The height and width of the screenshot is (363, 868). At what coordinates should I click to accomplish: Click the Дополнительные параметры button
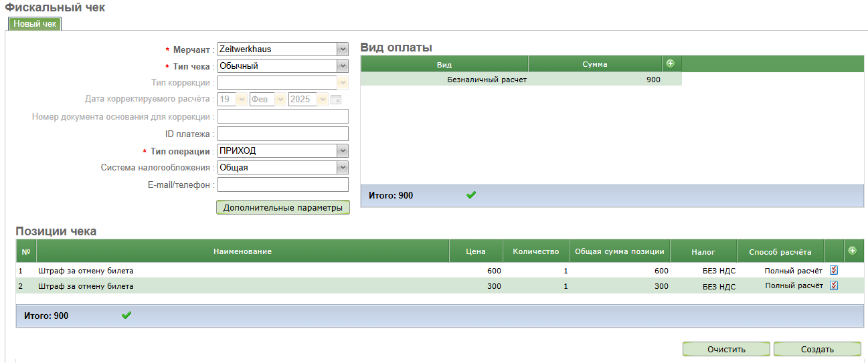(x=282, y=207)
